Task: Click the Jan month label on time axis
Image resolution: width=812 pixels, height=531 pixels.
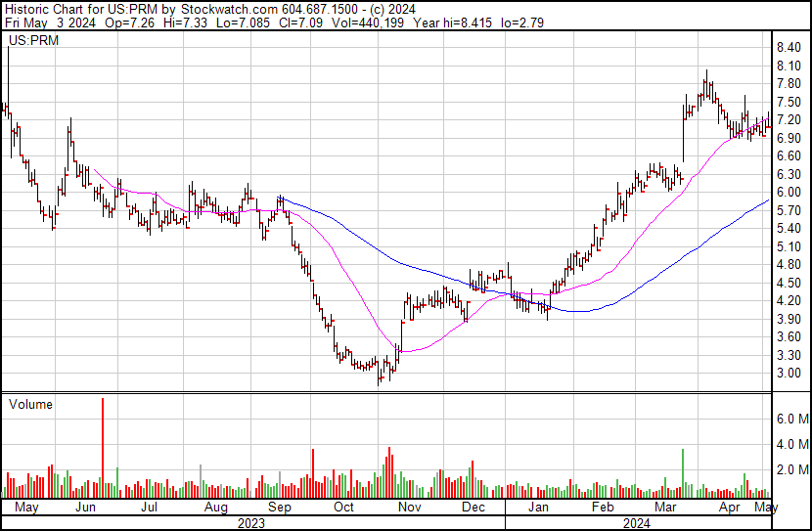Action: 538,508
